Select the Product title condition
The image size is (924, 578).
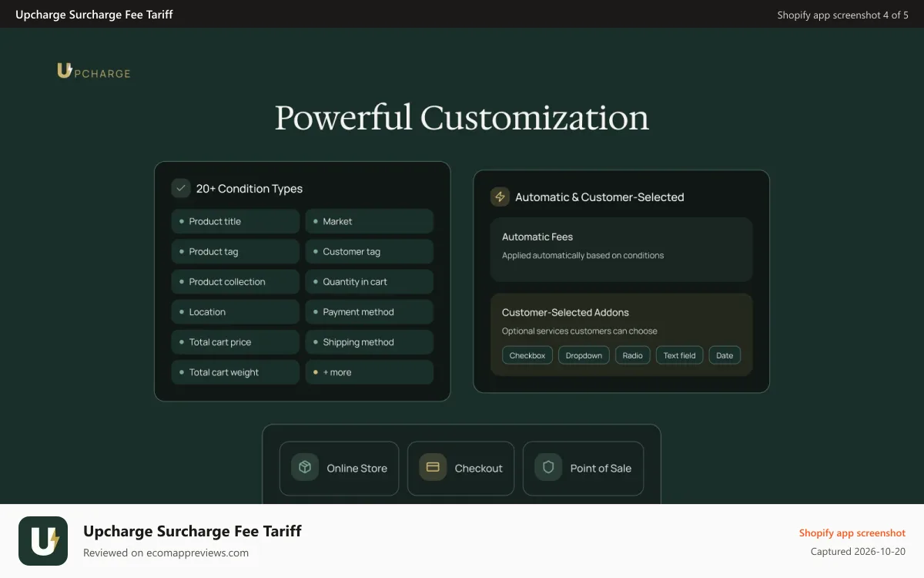235,221
